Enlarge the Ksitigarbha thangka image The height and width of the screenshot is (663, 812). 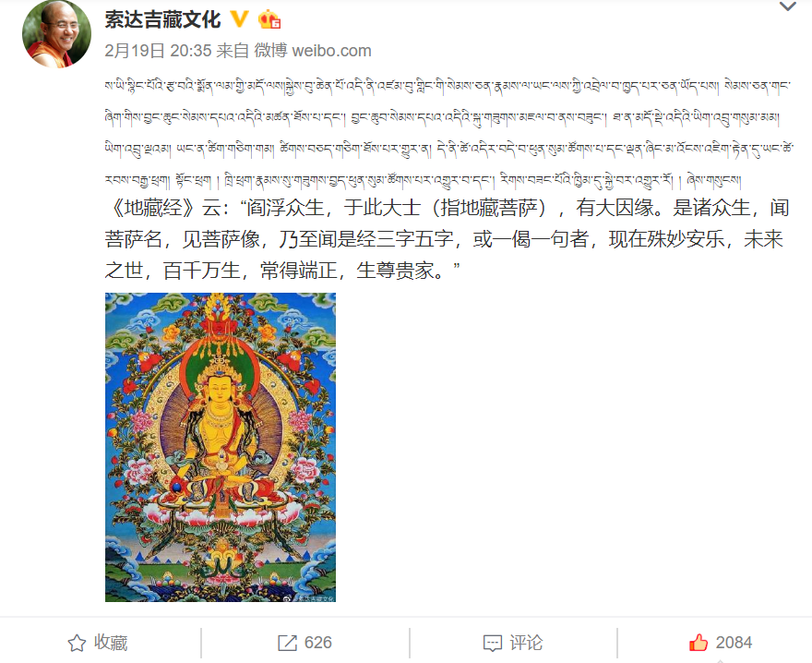(221, 447)
